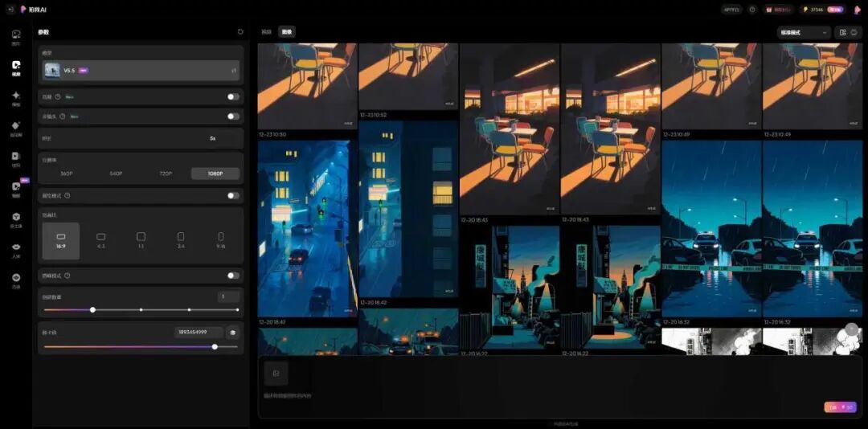The image size is (868, 429).
Task: Toggle the first switch below the V5.5 model
Action: tap(234, 97)
